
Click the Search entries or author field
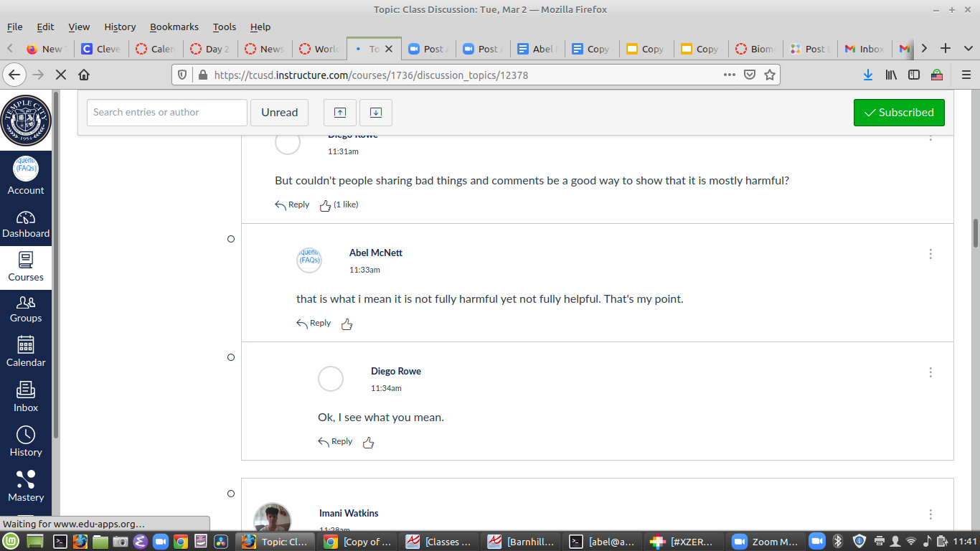click(x=167, y=113)
